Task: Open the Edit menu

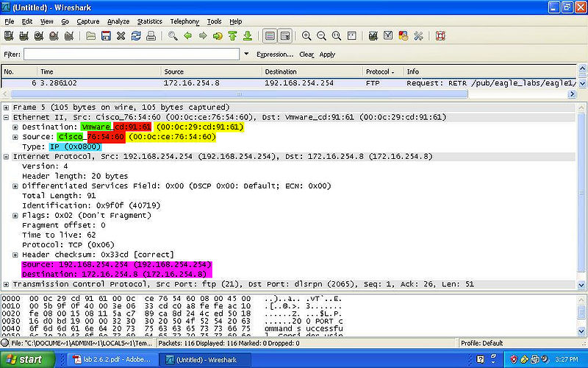Action: [27, 21]
